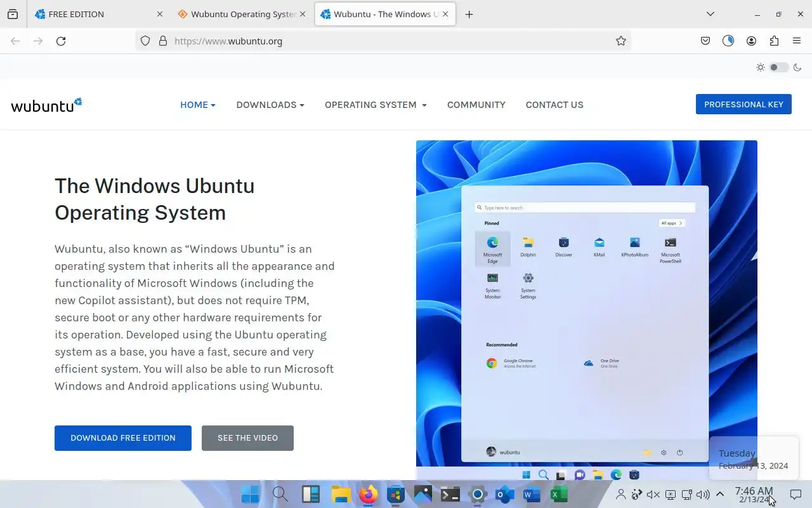Click the muted speaker tray icon
Viewport: 812px width, 508px height.
[x=653, y=494]
